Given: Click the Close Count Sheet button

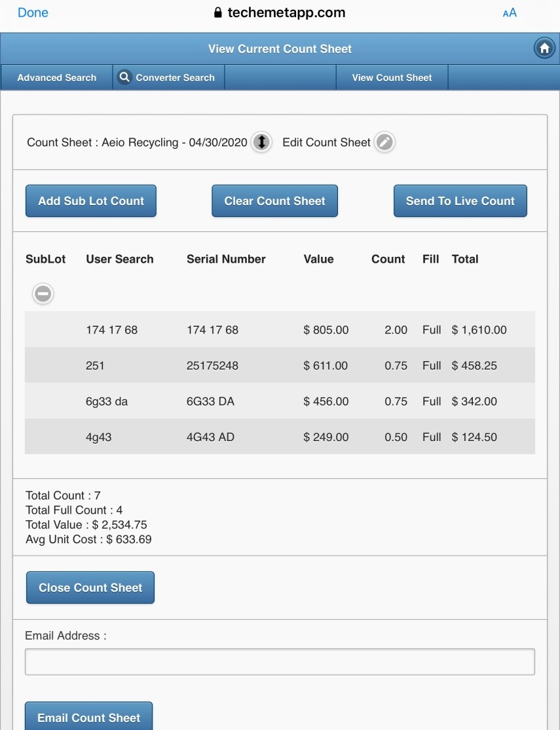Looking at the screenshot, I should coord(90,588).
